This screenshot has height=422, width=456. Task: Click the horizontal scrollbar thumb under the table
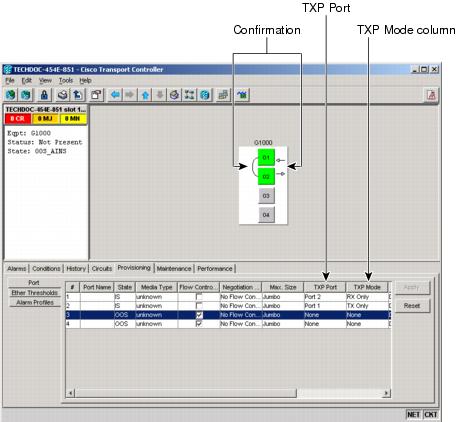[185, 393]
